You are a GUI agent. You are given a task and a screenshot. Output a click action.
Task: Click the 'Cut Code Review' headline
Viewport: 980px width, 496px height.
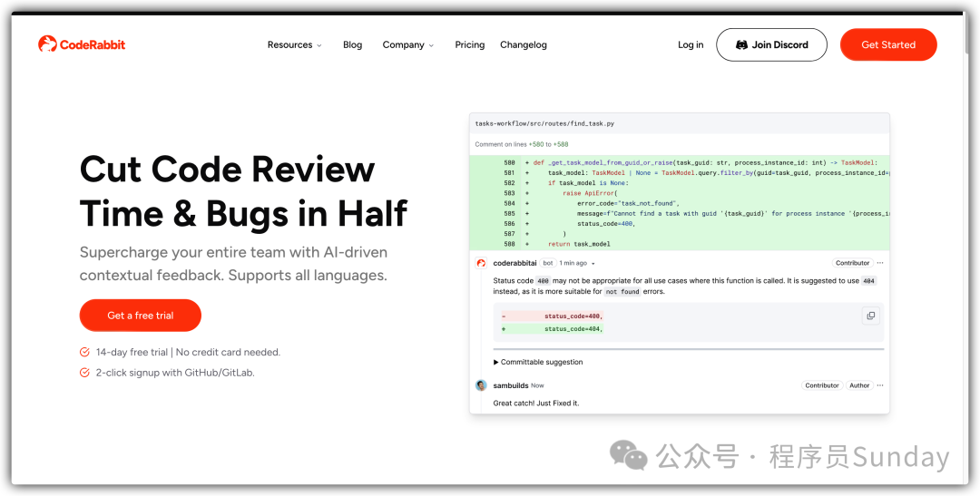pos(228,170)
